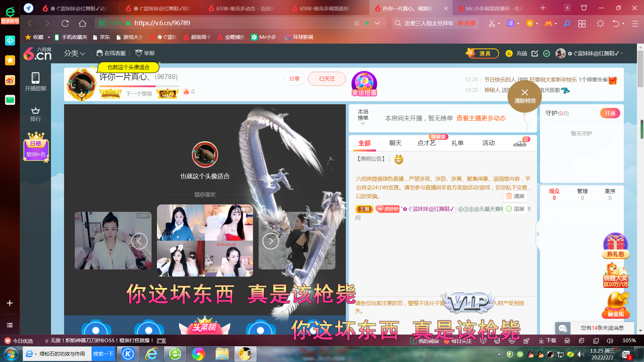This screenshot has height=362, width=644.
Task: Switch to the 礼单 gift list tab
Action: (457, 143)
